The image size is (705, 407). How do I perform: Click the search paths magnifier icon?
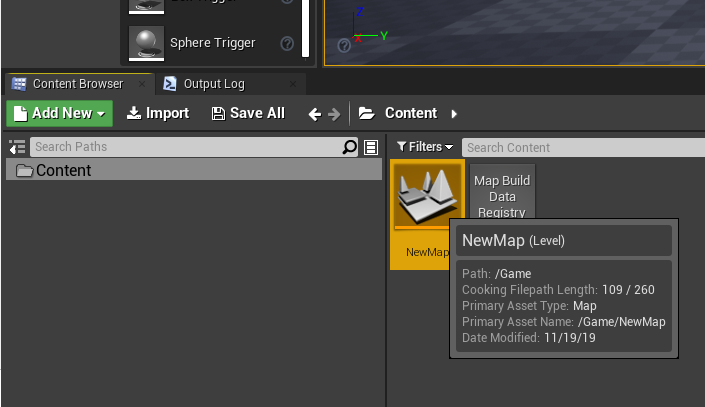coord(349,147)
